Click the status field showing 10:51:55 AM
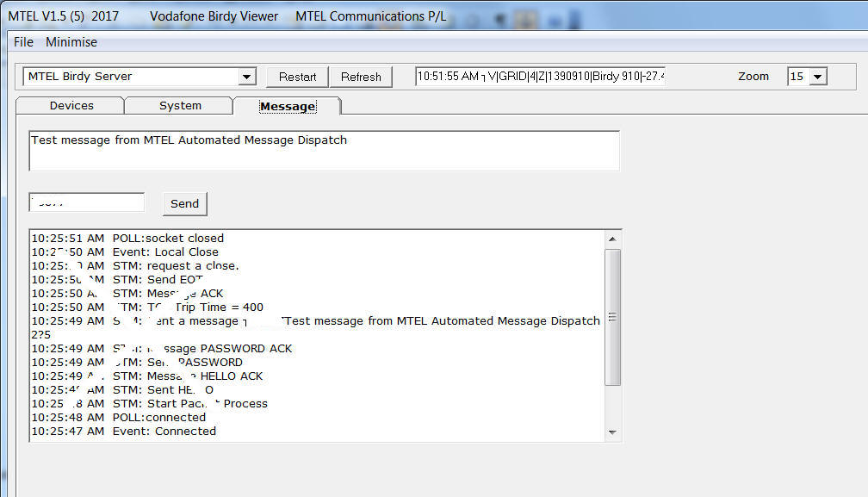Viewport: 868px width, 497px height. [x=540, y=77]
